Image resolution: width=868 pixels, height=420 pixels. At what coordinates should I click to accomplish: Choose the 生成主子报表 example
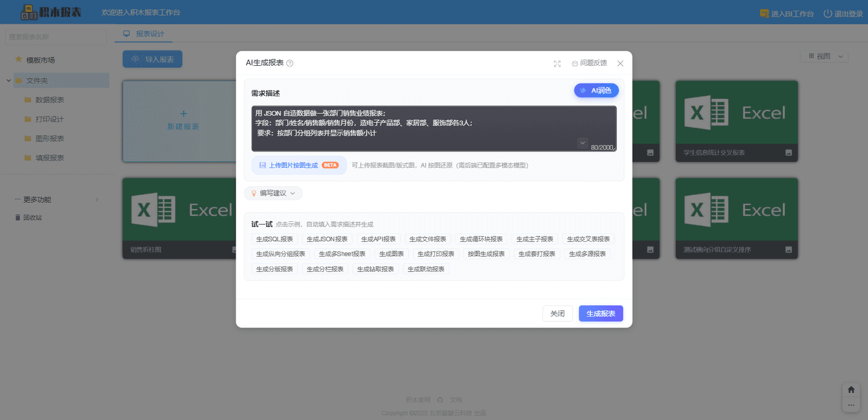(535, 239)
